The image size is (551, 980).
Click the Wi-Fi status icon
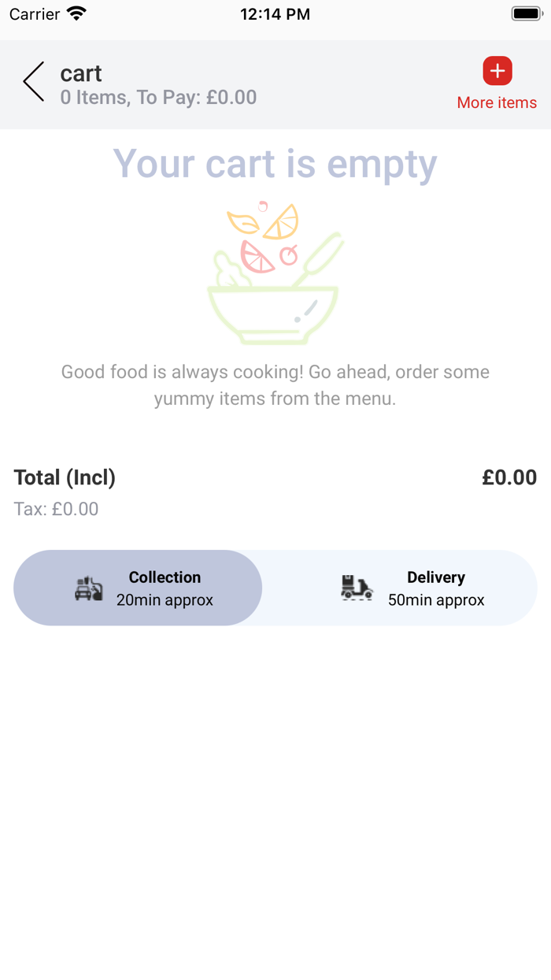(x=76, y=14)
